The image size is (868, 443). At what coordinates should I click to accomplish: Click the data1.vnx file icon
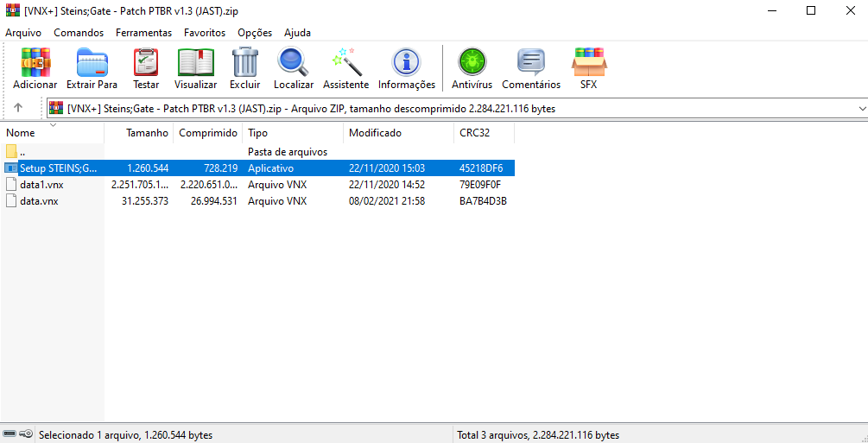point(11,185)
